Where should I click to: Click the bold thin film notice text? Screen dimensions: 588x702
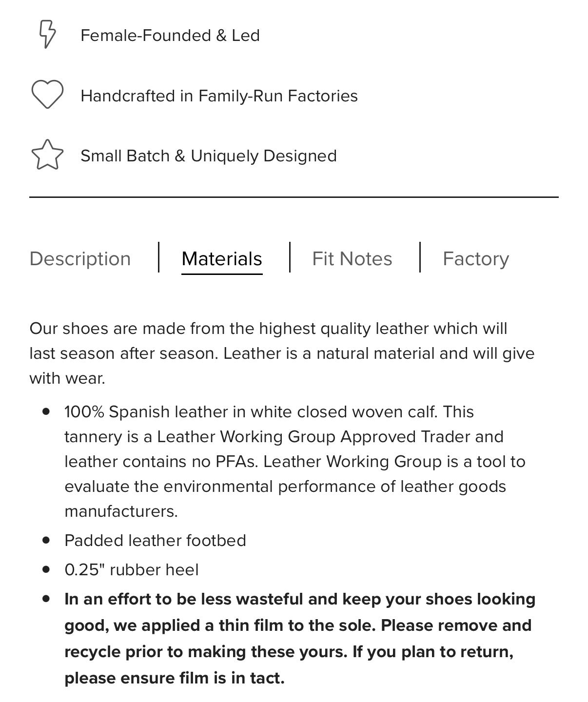(300, 639)
